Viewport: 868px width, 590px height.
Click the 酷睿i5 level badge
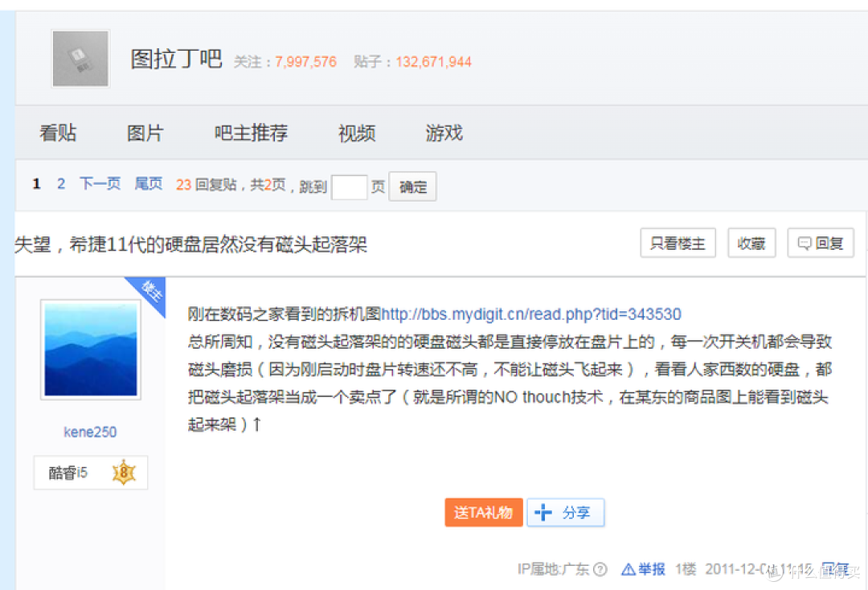point(91,473)
